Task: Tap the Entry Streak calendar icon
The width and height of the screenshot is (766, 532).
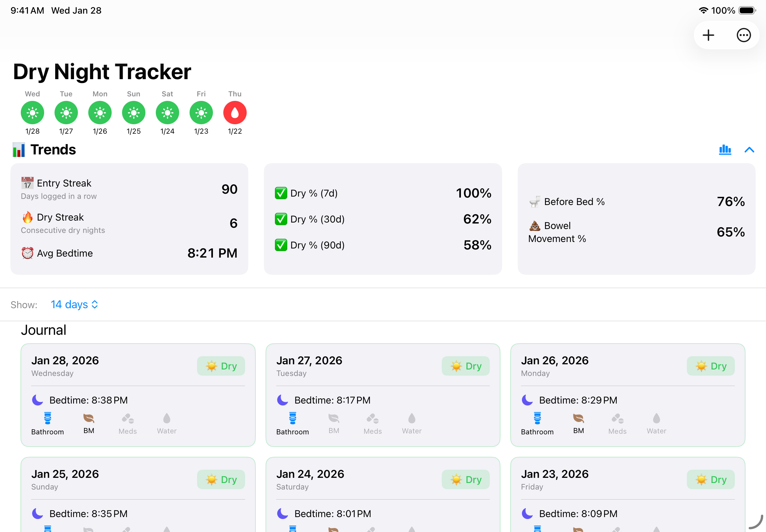Action: click(27, 183)
